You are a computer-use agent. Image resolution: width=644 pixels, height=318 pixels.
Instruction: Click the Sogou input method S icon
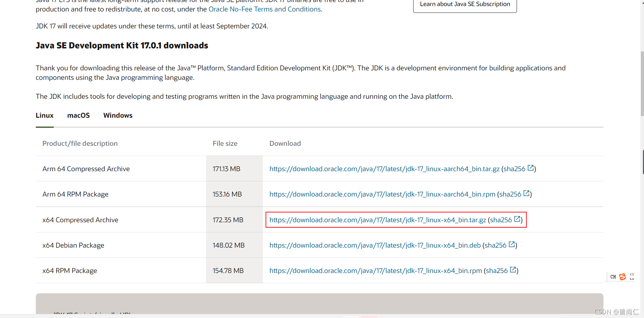click(x=622, y=277)
